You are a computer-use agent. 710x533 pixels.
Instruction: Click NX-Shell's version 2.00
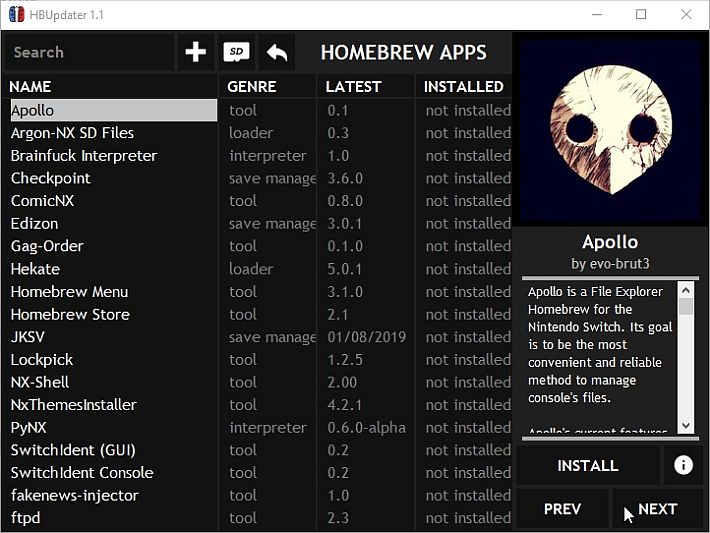(342, 382)
